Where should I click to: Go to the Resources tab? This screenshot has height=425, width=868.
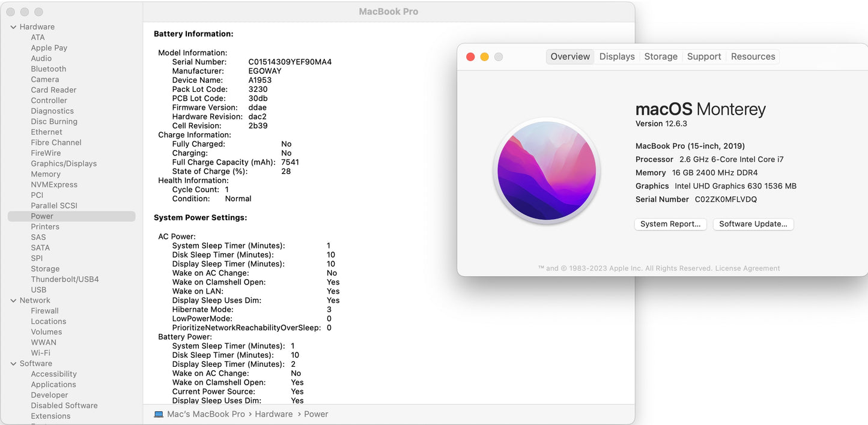tap(753, 56)
